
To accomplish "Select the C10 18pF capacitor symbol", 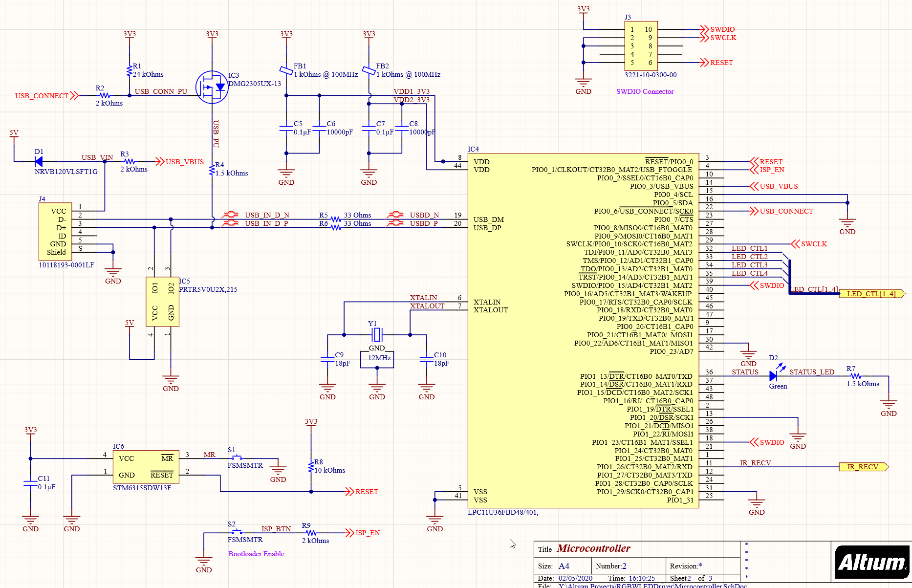I will point(427,359).
